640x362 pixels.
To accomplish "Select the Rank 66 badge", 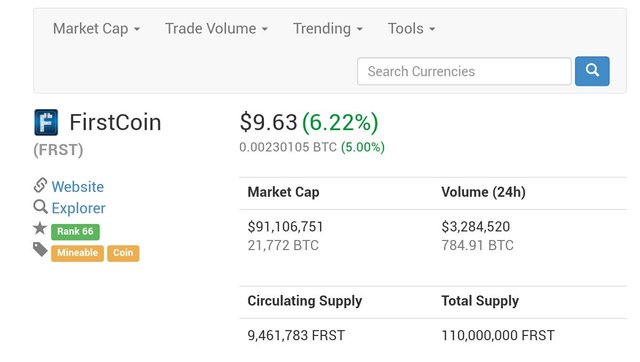I will pos(75,231).
